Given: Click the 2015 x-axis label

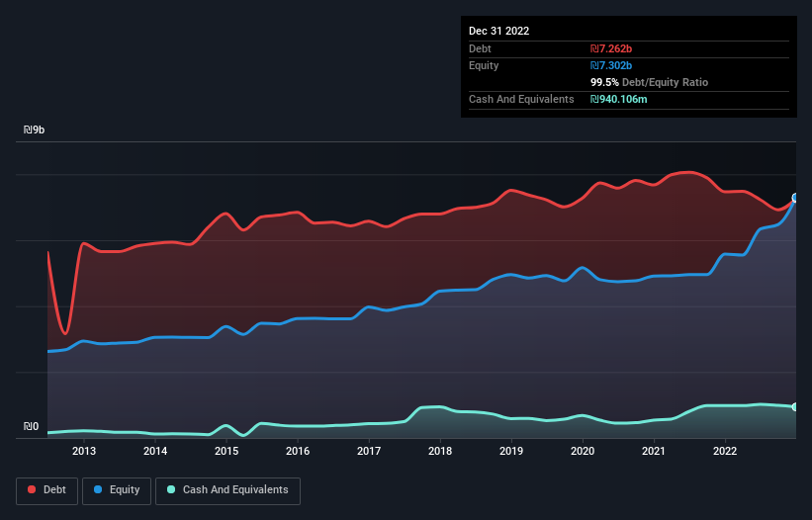Looking at the screenshot, I should pos(226,451).
